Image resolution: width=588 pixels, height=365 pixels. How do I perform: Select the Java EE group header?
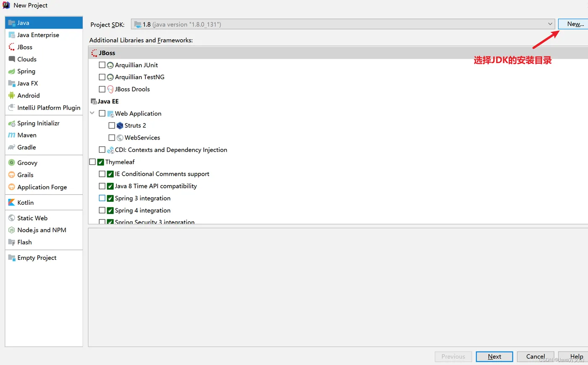(338, 101)
